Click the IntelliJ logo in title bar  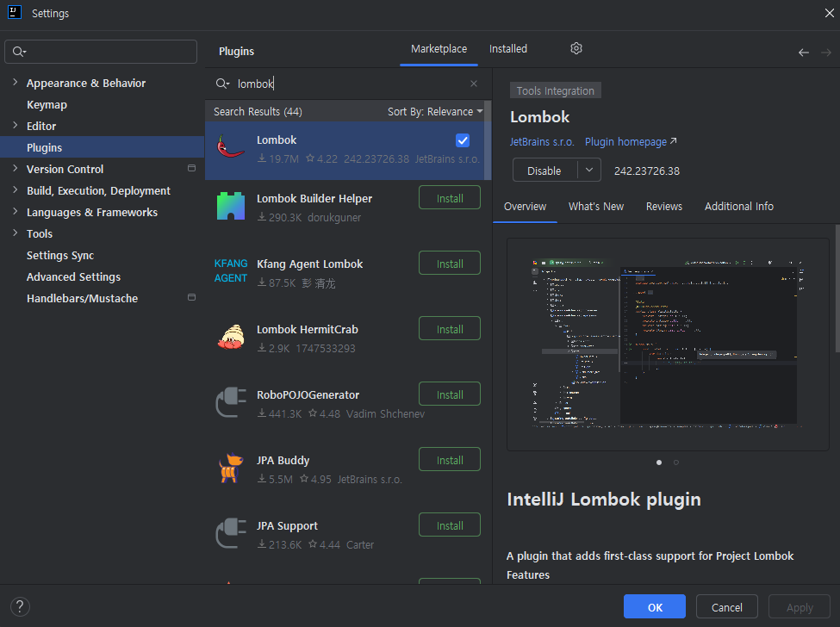pyautogui.click(x=15, y=12)
